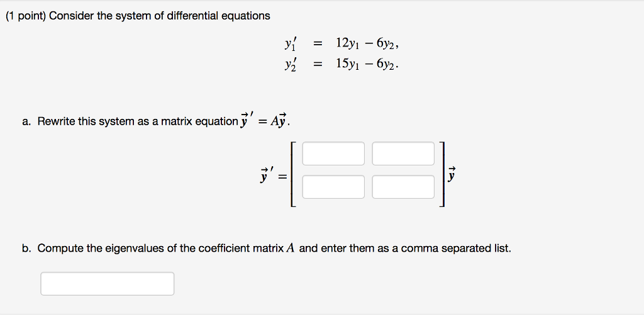
Task: Click the italic matrix A in part b
Action: click(x=291, y=249)
